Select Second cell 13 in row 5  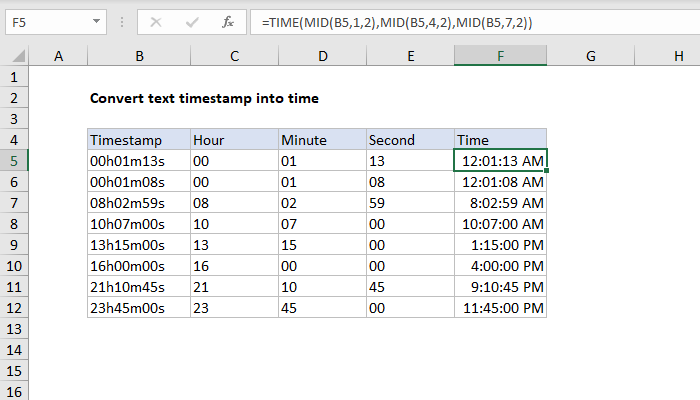pyautogui.click(x=410, y=161)
